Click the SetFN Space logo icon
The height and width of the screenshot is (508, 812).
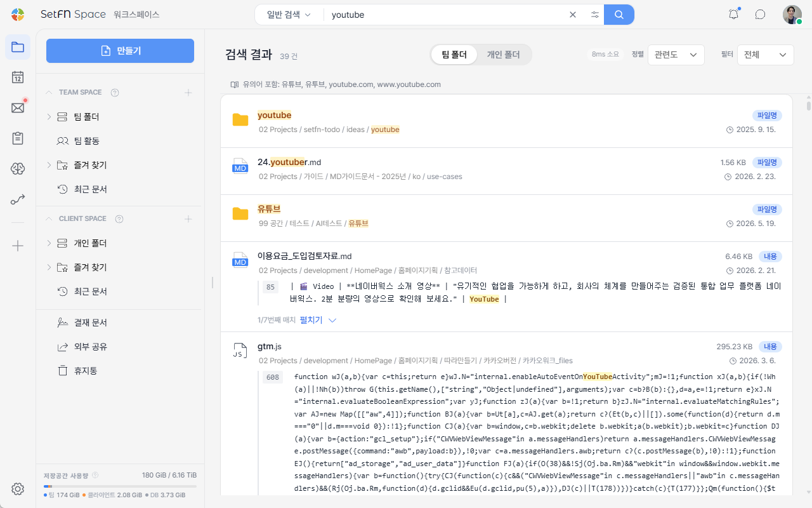18,15
